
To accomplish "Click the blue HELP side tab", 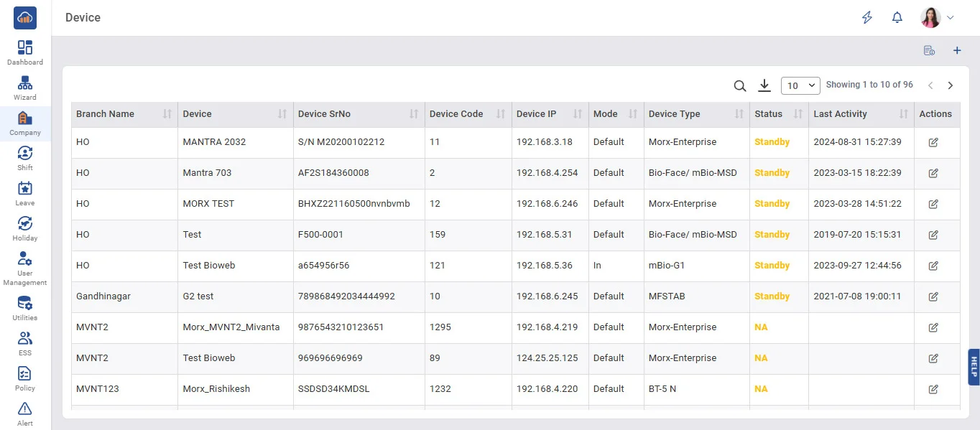I will coord(974,367).
